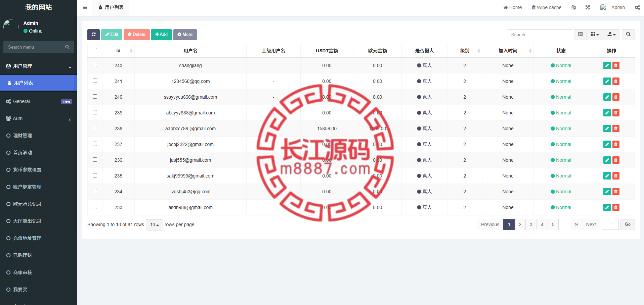Click the table toggle view icon

tap(580, 35)
